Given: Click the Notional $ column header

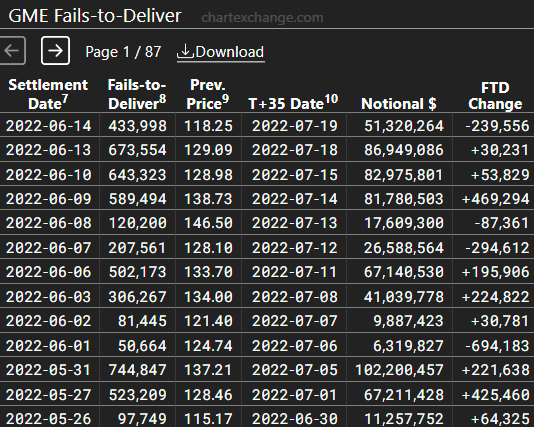Looking at the screenshot, I should 399,104.
